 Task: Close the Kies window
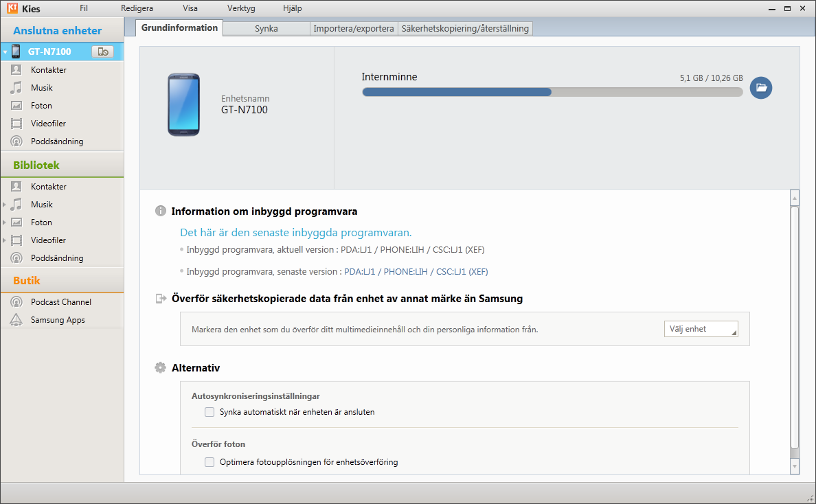[803, 9]
